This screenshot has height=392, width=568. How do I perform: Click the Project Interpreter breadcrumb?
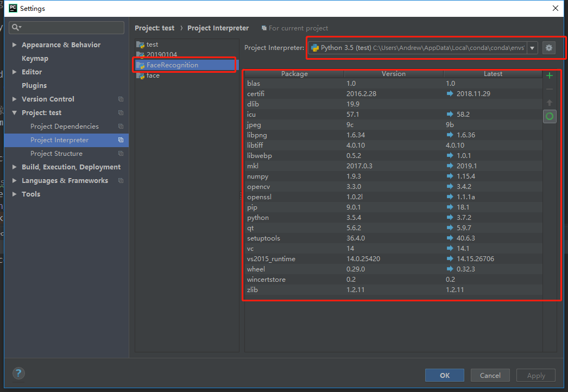pos(218,28)
